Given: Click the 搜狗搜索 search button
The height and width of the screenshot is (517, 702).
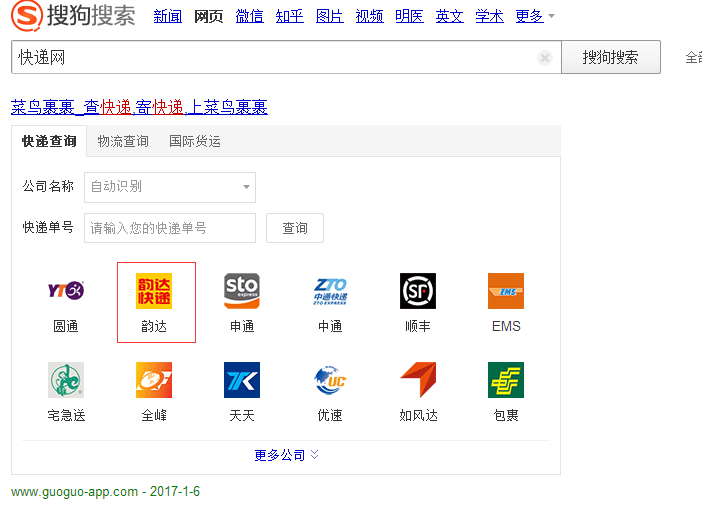Looking at the screenshot, I should point(611,57).
